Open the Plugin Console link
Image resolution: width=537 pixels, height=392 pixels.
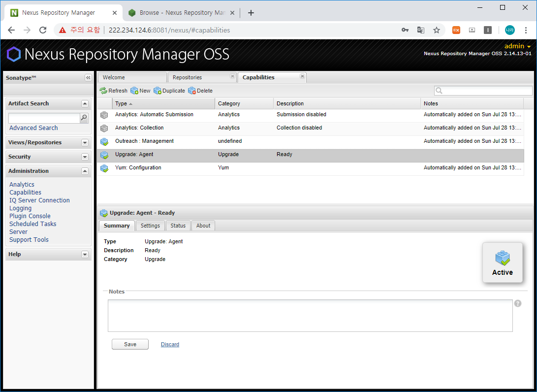[30, 216]
